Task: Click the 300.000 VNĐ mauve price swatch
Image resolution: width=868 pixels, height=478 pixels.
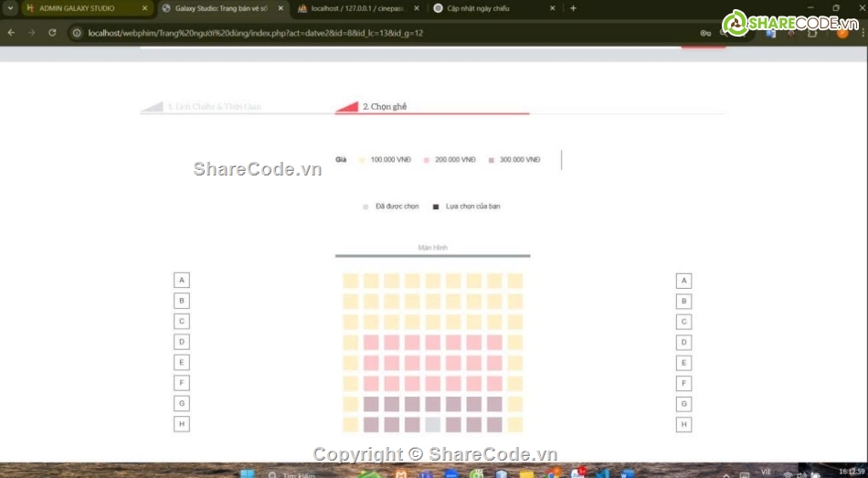Action: click(x=491, y=160)
